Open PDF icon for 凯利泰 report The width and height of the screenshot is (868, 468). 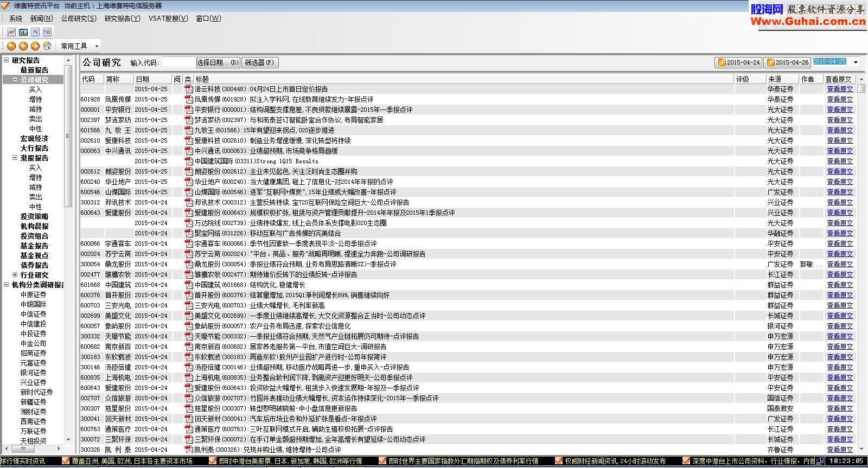click(189, 450)
